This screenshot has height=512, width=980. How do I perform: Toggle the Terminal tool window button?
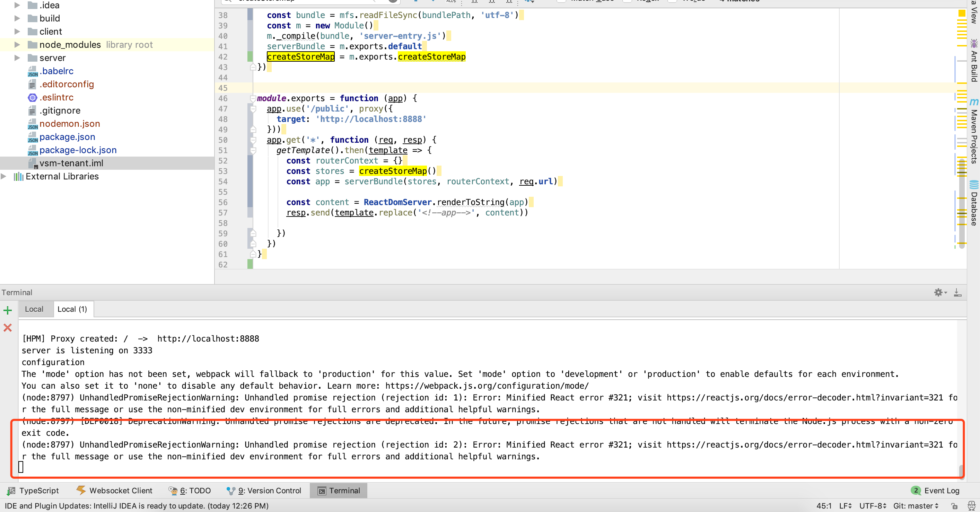coord(339,491)
